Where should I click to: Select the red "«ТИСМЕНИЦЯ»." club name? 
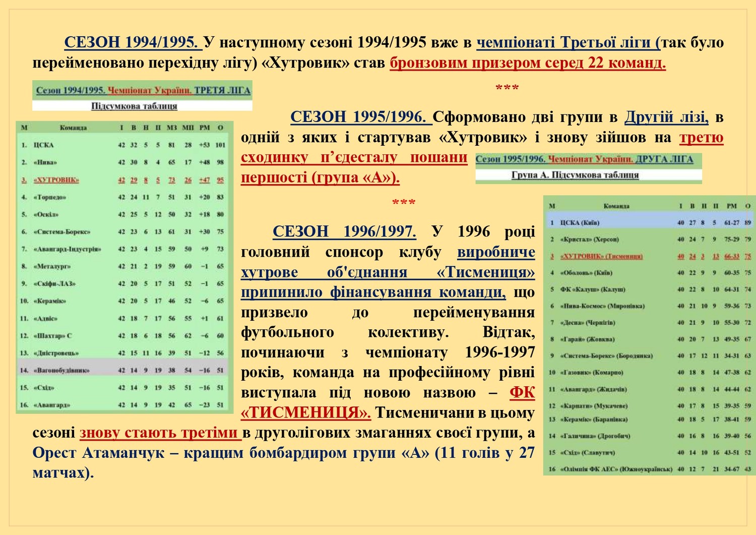click(x=306, y=413)
